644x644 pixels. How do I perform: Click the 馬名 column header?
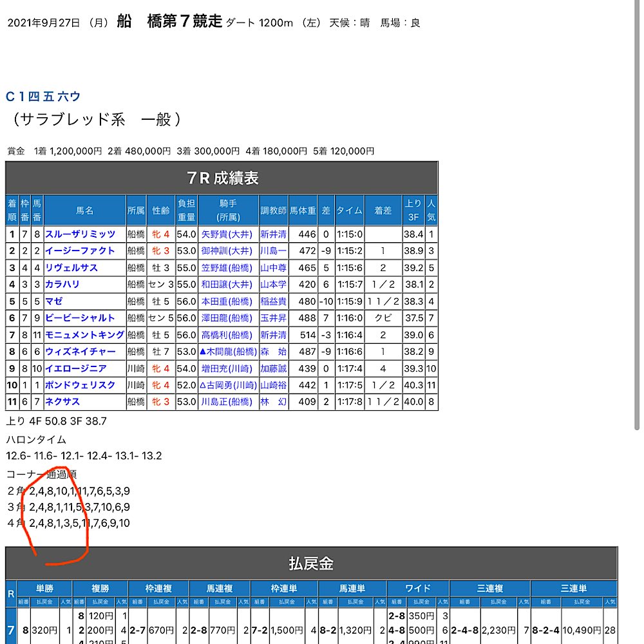[84, 211]
